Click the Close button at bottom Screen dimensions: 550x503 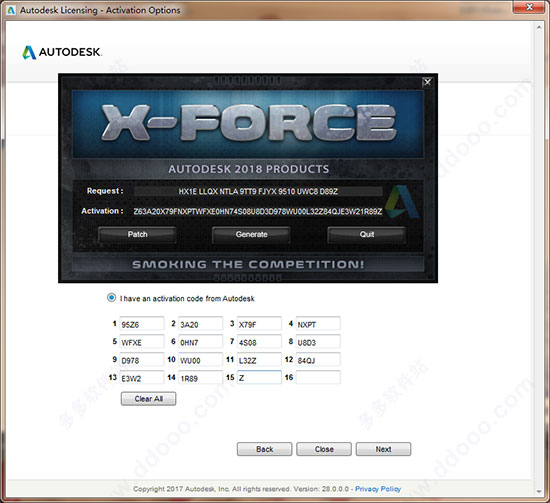(x=324, y=449)
